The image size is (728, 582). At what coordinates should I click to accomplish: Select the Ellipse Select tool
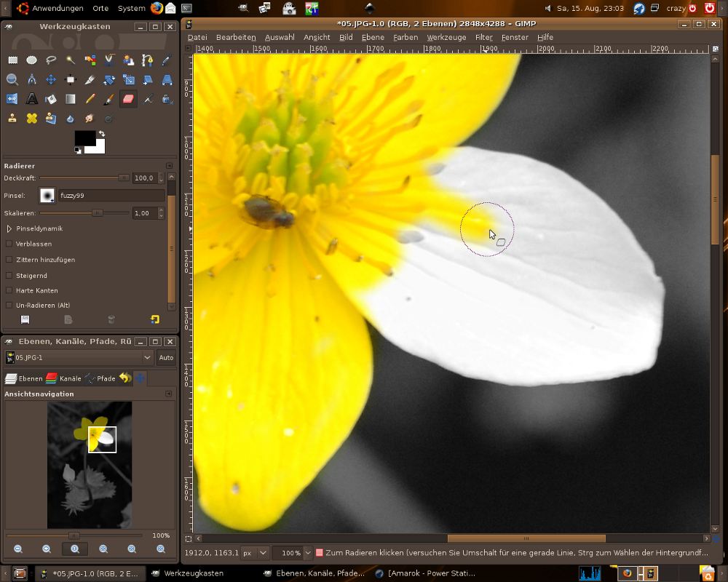pos(31,60)
